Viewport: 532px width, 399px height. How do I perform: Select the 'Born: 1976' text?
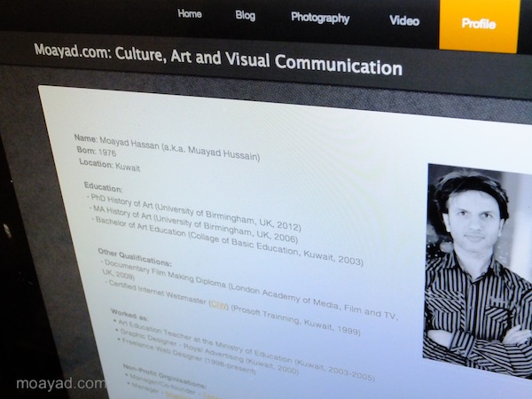pos(97,152)
